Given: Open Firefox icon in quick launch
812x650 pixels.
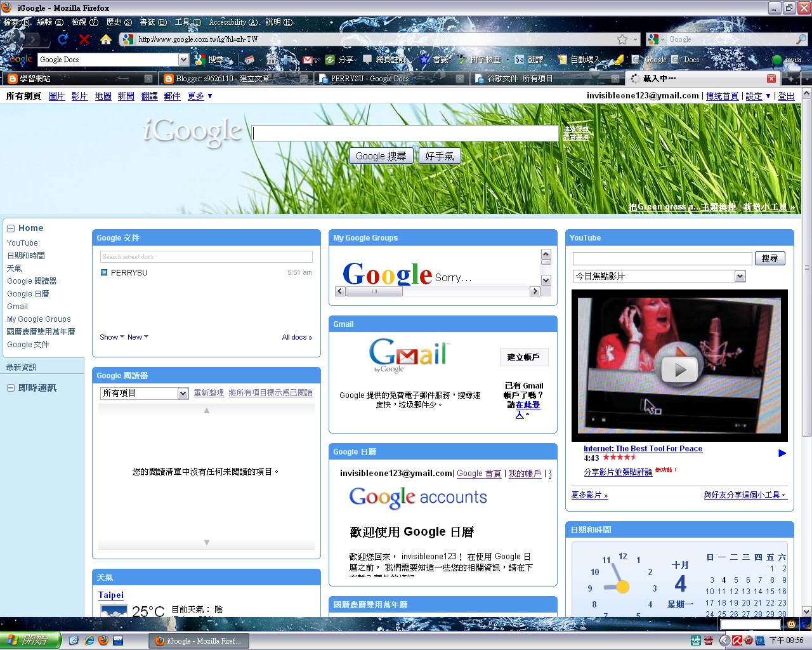Looking at the screenshot, I should pos(103,640).
